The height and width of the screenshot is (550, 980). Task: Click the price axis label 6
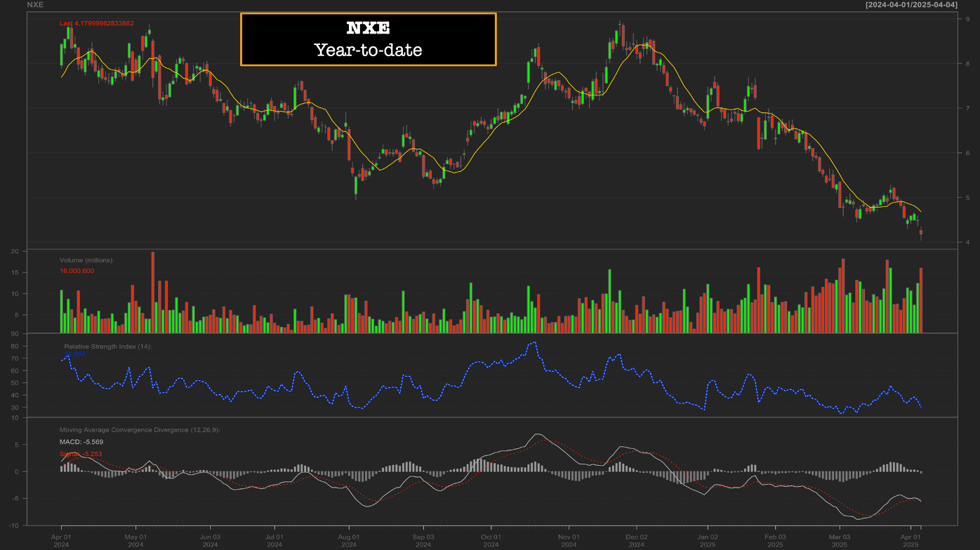pos(967,153)
